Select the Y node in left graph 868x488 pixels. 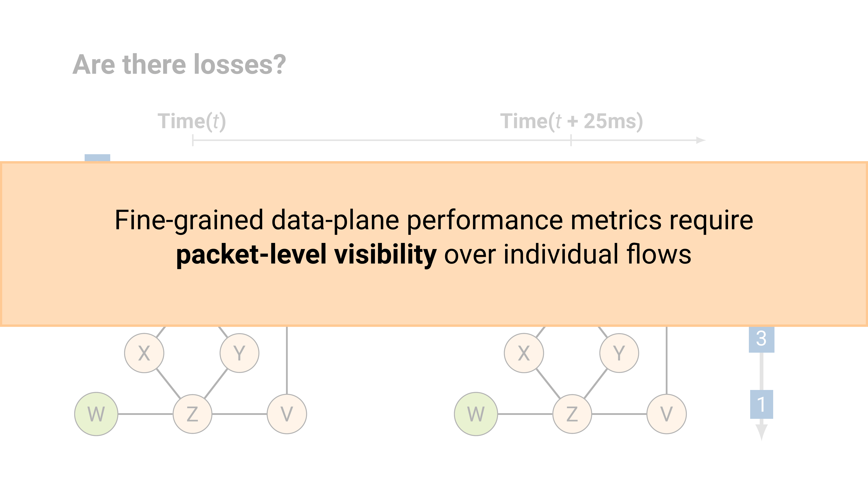coord(239,353)
